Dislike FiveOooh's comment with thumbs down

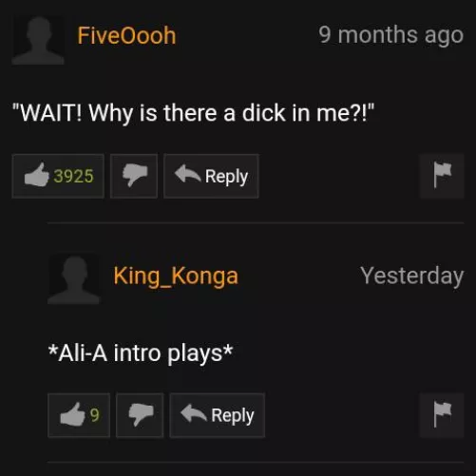click(134, 176)
